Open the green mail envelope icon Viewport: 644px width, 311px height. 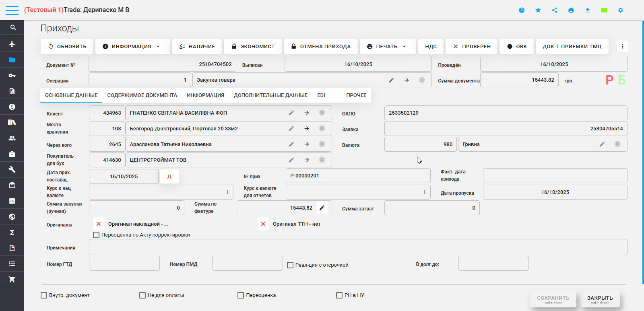click(x=604, y=10)
